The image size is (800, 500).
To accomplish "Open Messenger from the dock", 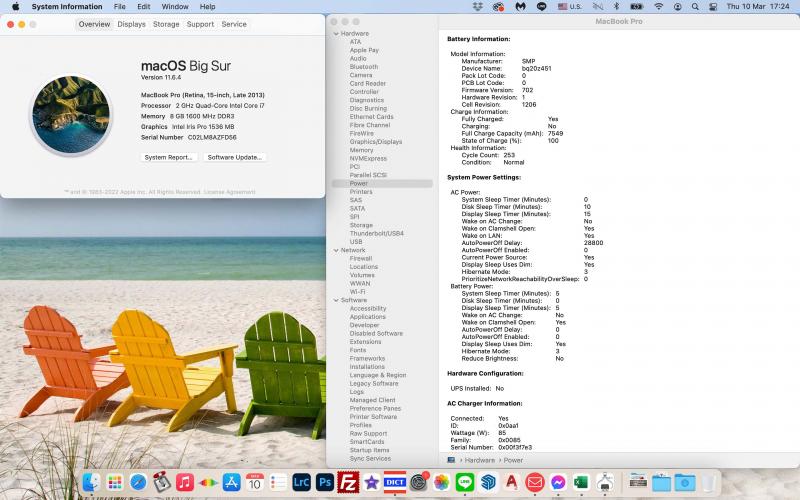I will [558, 482].
